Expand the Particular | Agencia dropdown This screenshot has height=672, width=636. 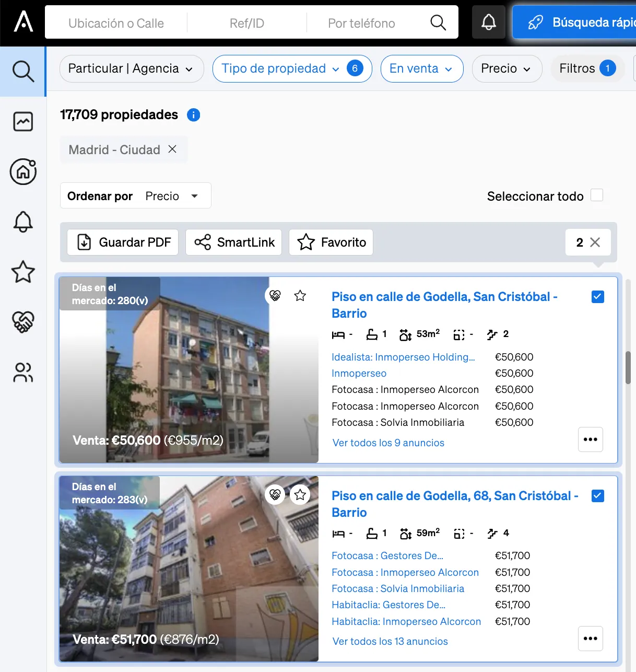click(132, 68)
